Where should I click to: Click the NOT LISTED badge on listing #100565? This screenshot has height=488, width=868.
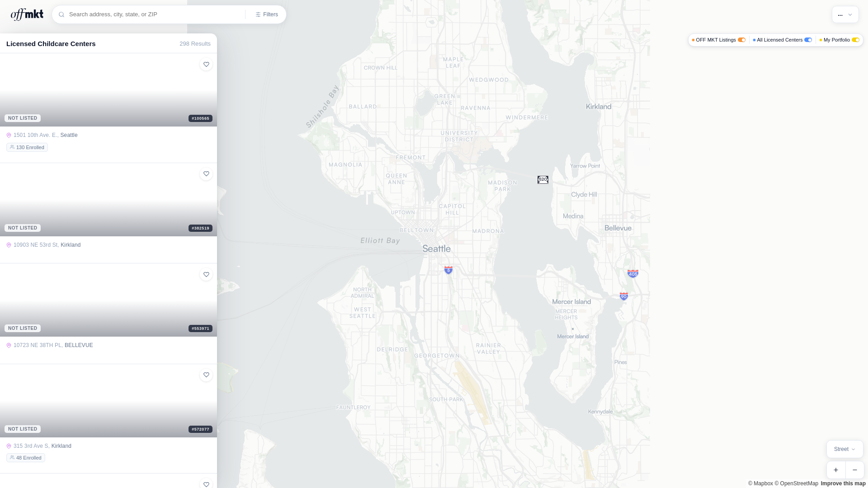(x=23, y=118)
